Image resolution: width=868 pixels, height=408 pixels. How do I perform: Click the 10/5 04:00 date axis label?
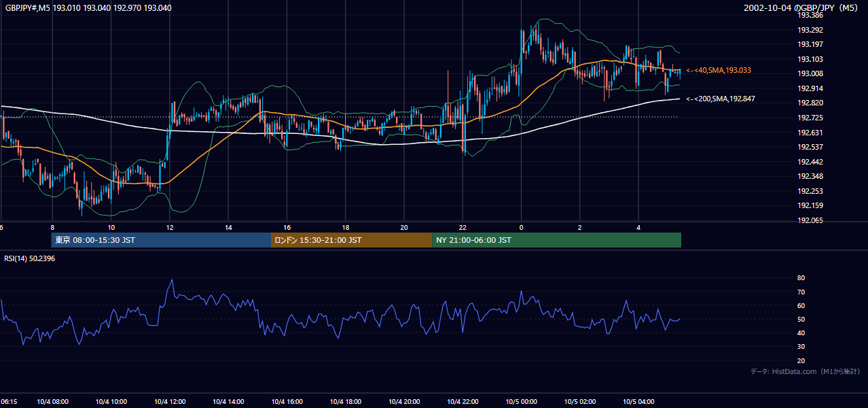pos(638,402)
